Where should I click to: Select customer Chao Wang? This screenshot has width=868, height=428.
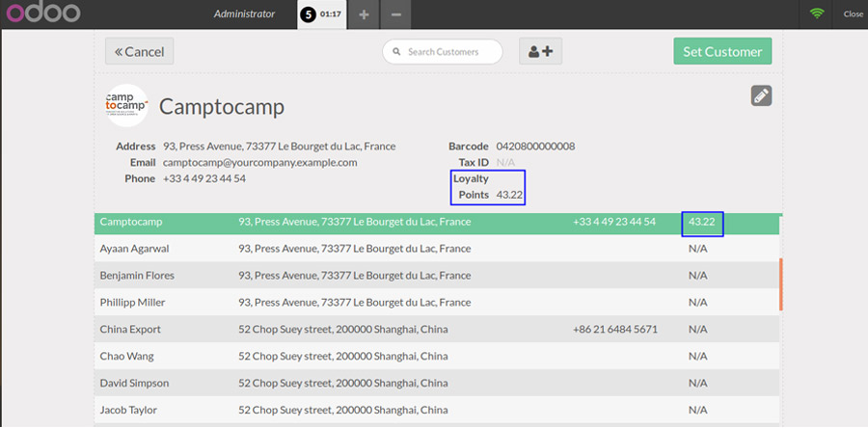pyautogui.click(x=437, y=356)
